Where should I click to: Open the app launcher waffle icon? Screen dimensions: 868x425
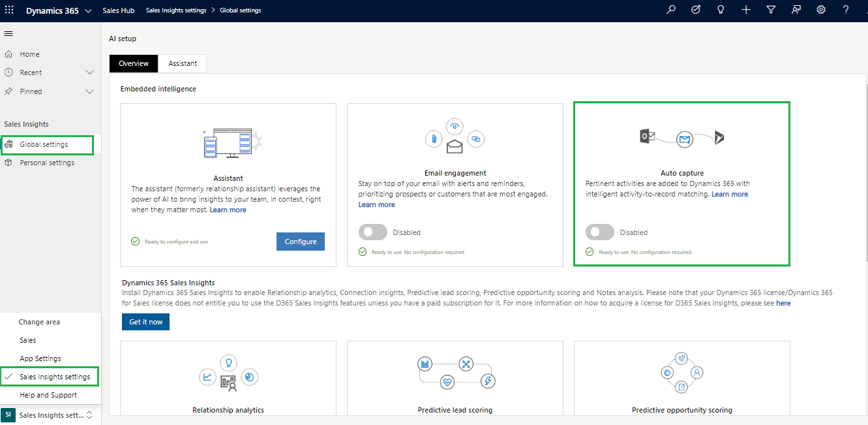pyautogui.click(x=9, y=10)
